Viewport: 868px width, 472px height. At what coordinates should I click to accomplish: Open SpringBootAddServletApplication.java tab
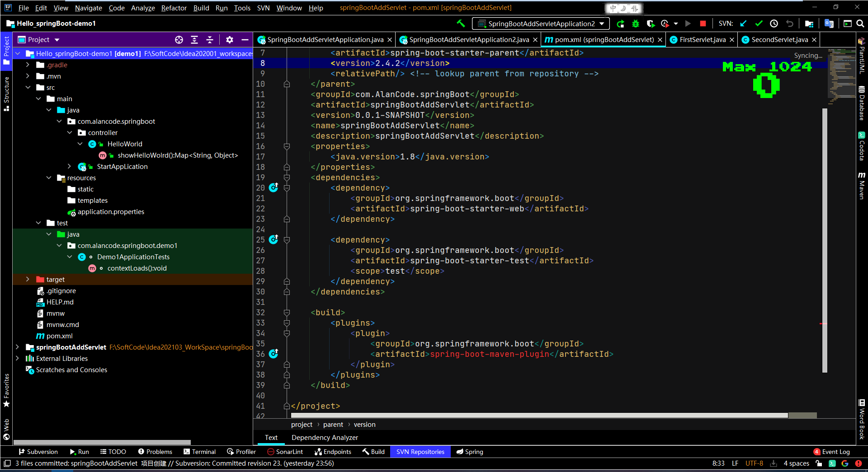[325, 40]
